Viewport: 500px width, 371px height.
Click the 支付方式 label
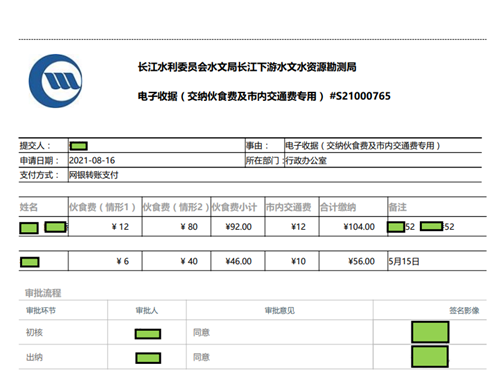39,175
